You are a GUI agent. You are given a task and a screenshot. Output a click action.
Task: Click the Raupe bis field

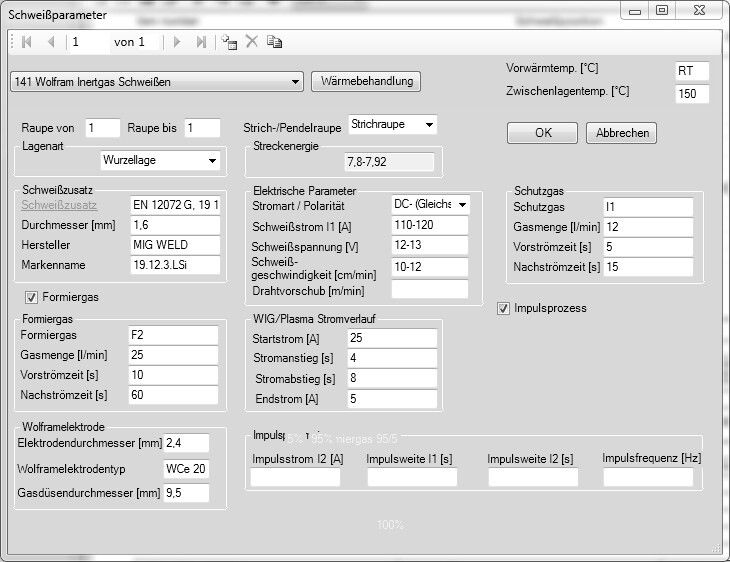pyautogui.click(x=203, y=128)
